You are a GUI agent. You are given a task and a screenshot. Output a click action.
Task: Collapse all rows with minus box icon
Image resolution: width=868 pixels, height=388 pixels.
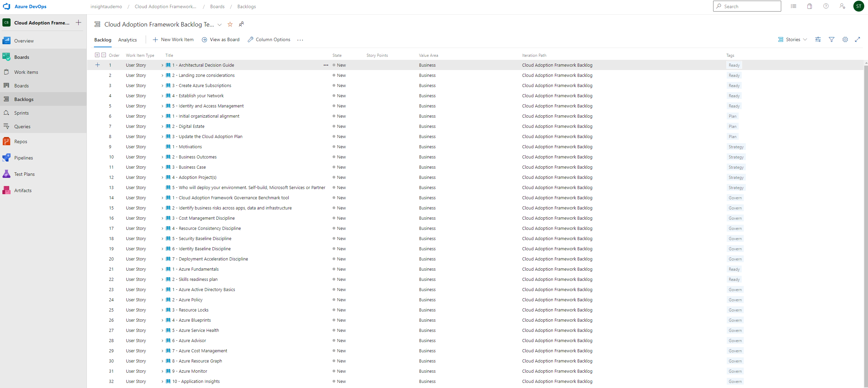(104, 55)
